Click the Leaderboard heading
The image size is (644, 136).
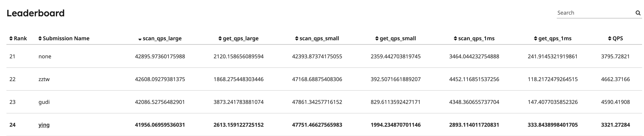pyautogui.click(x=35, y=13)
